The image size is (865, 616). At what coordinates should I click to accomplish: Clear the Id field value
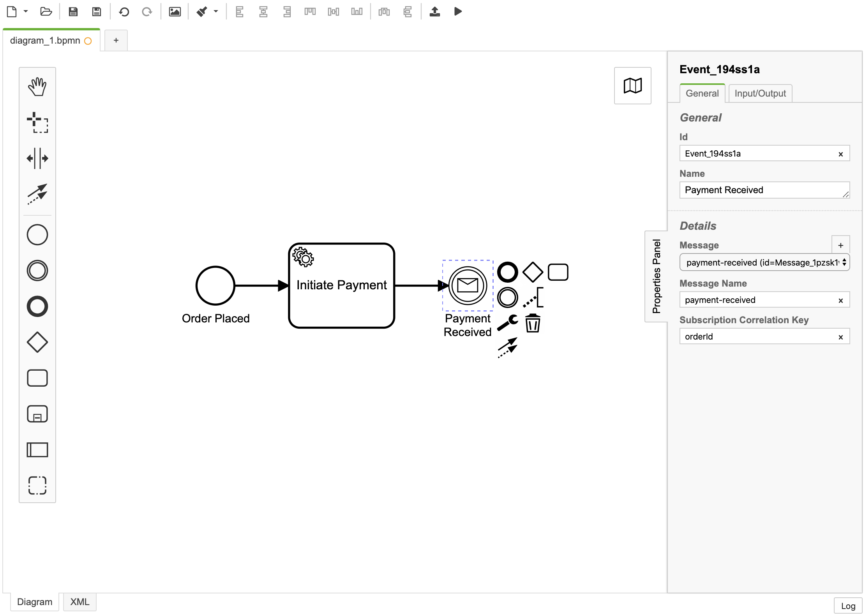pos(841,154)
